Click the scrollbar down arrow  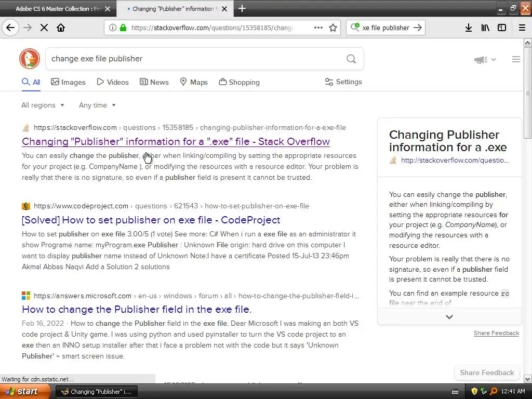[528, 379]
